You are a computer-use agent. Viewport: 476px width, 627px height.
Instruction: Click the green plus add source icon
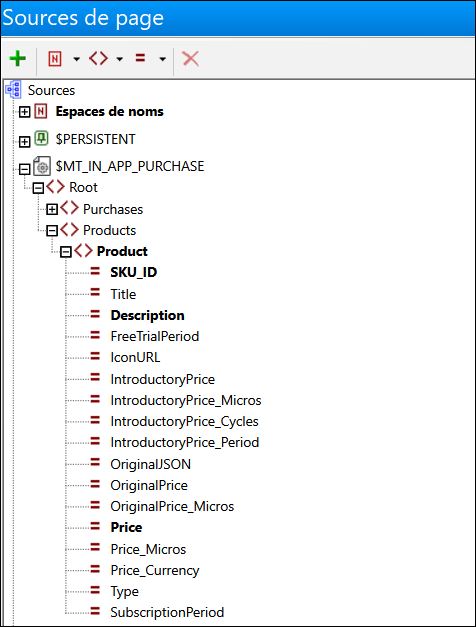(18, 58)
